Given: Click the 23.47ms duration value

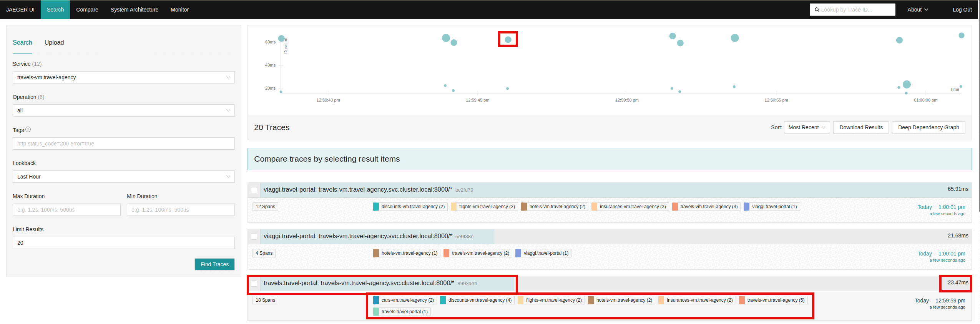Looking at the screenshot, I should tap(958, 282).
